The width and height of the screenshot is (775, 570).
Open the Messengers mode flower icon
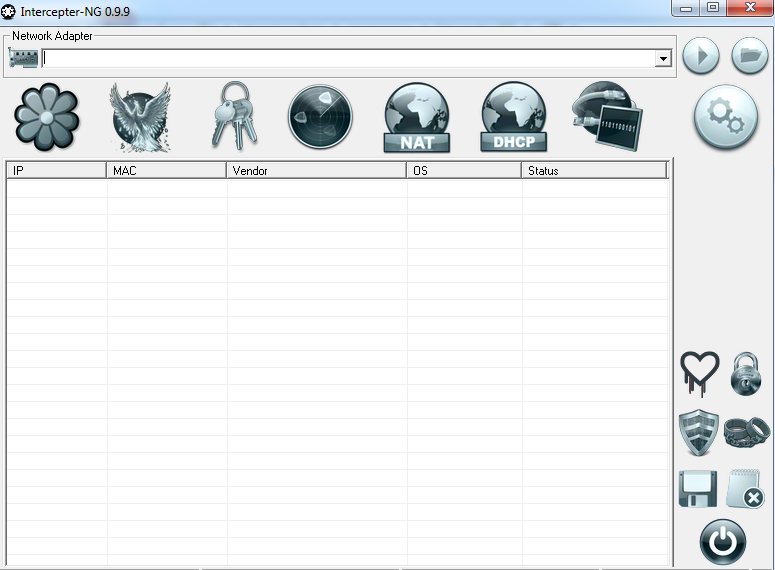pos(46,117)
